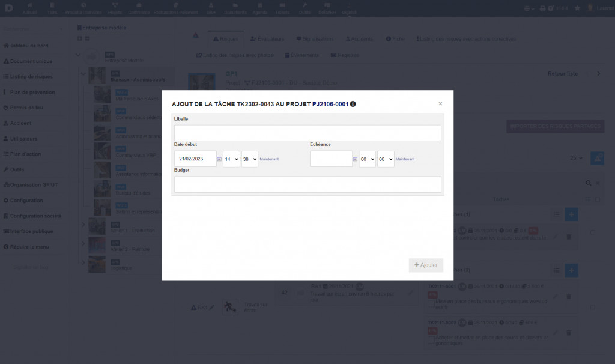
Task: Open the Date début minute dropdown showing 38
Action: [250, 159]
